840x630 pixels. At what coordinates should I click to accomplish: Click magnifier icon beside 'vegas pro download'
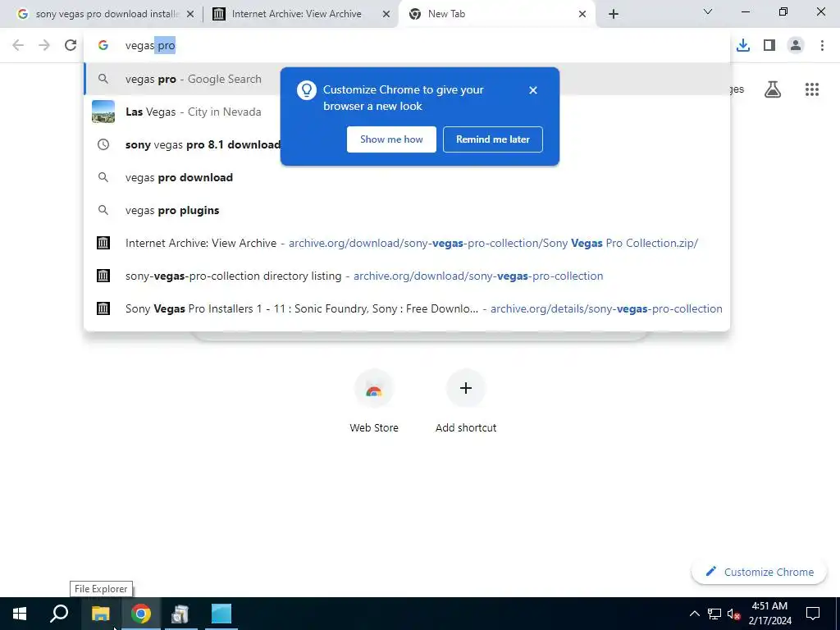click(x=103, y=177)
